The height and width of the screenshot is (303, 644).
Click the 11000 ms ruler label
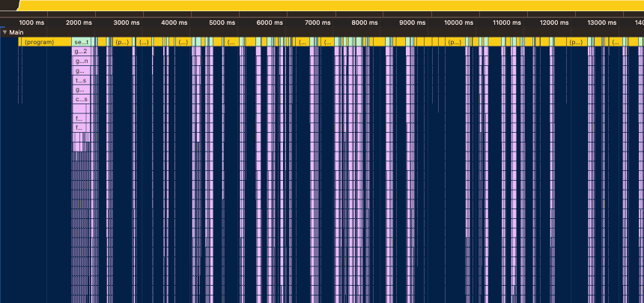click(506, 23)
